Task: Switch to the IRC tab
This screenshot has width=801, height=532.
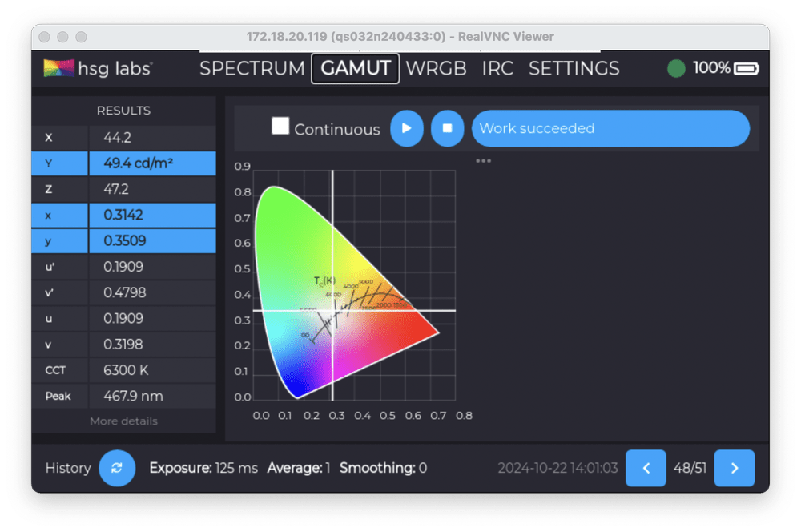Action: (497, 68)
